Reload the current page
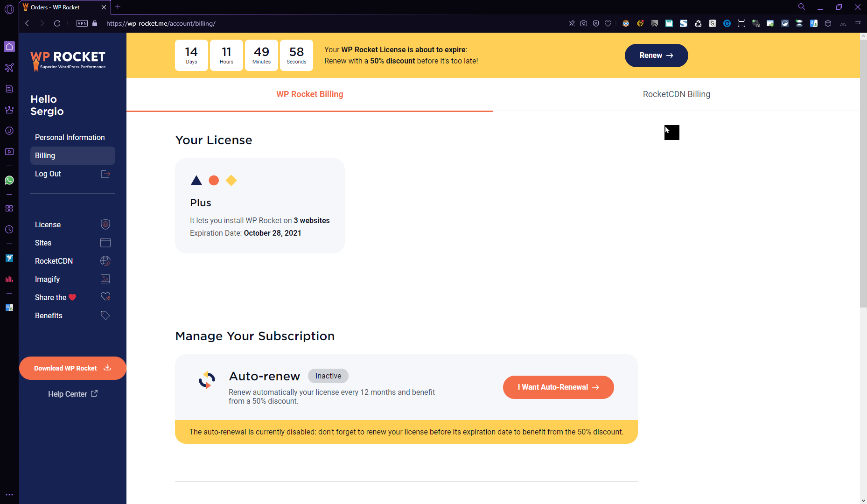Viewport: 867px width, 504px height. [57, 23]
